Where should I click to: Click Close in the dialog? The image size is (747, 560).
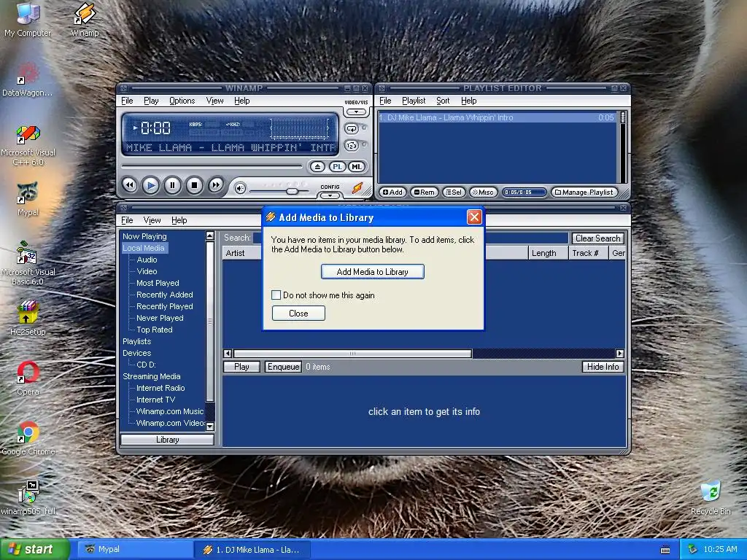tap(298, 314)
